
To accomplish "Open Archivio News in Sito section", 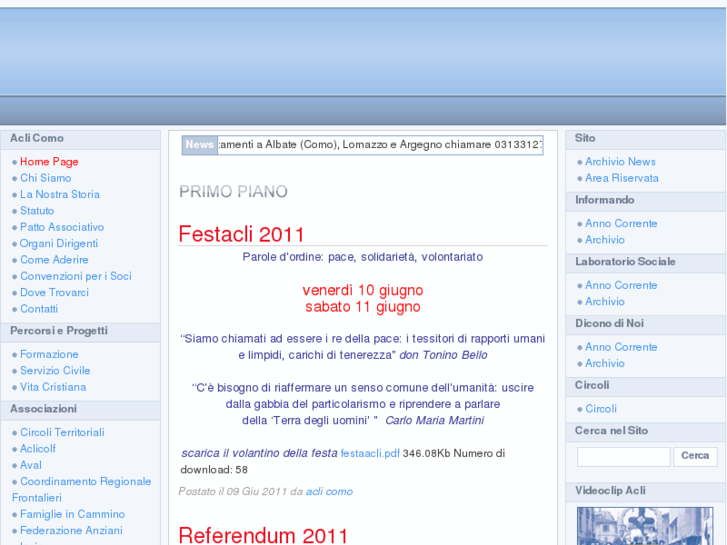I will 620,162.
